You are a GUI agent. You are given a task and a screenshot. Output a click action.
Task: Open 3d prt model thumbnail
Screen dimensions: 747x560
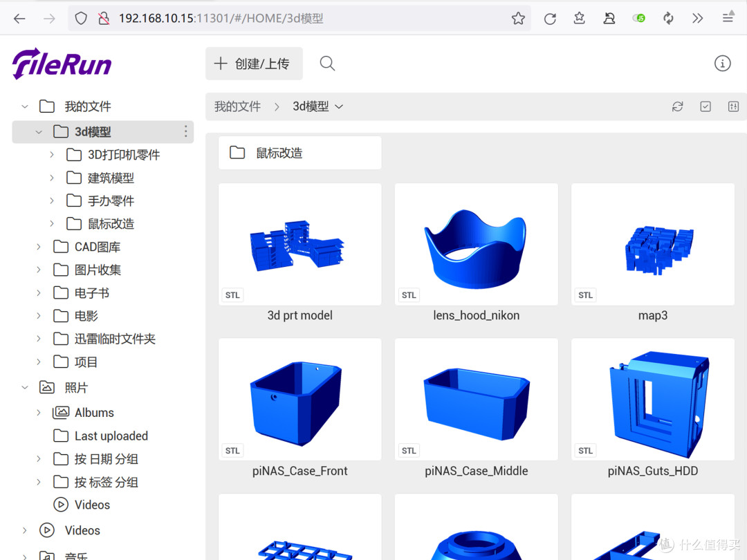[x=299, y=244]
